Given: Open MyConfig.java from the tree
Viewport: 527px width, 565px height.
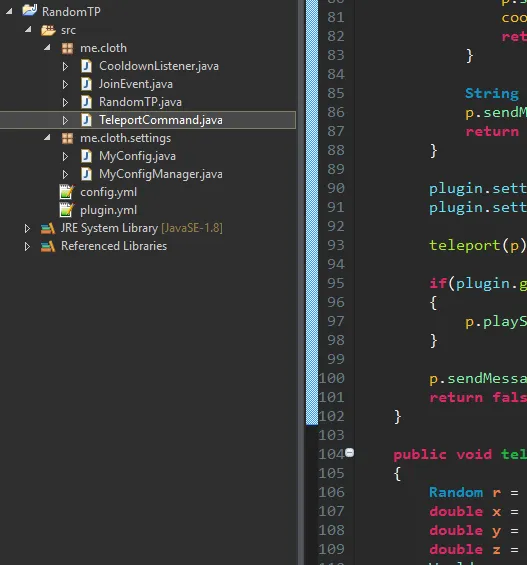Looking at the screenshot, I should pyautogui.click(x=137, y=156).
